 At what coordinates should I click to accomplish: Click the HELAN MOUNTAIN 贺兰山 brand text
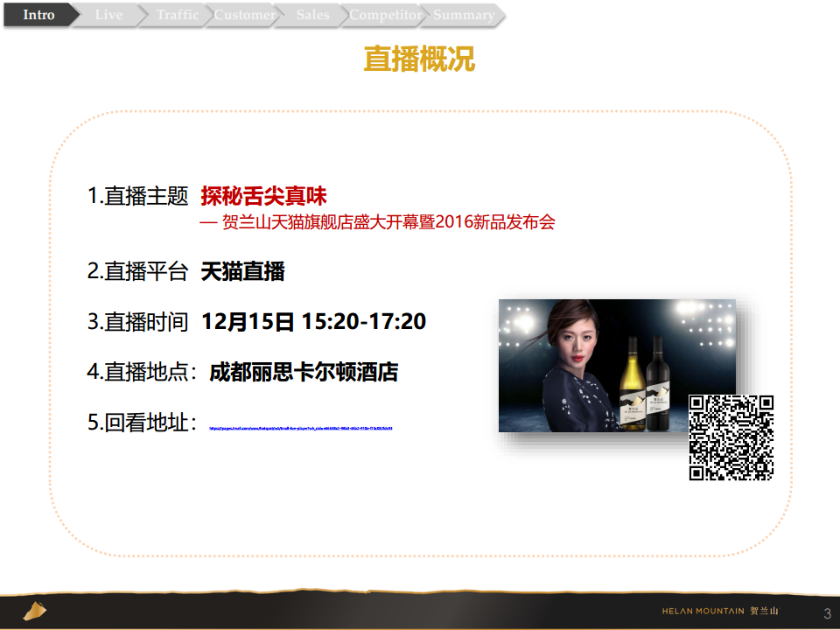click(720, 611)
